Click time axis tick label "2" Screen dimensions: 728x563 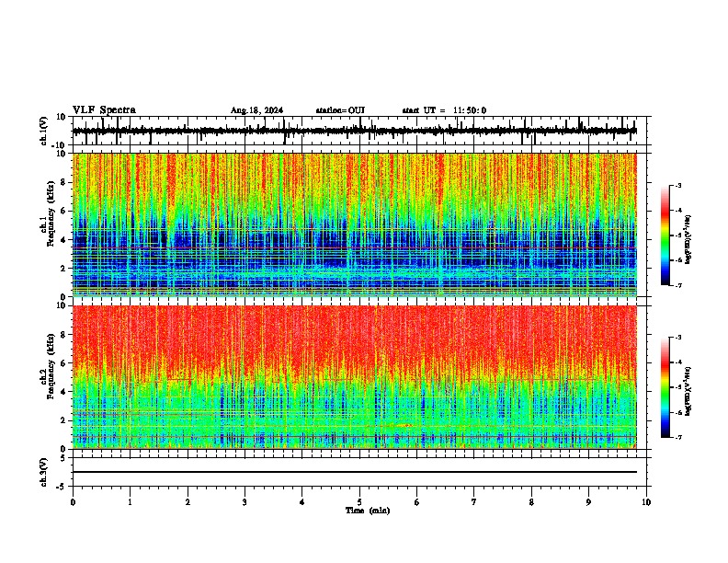(188, 502)
